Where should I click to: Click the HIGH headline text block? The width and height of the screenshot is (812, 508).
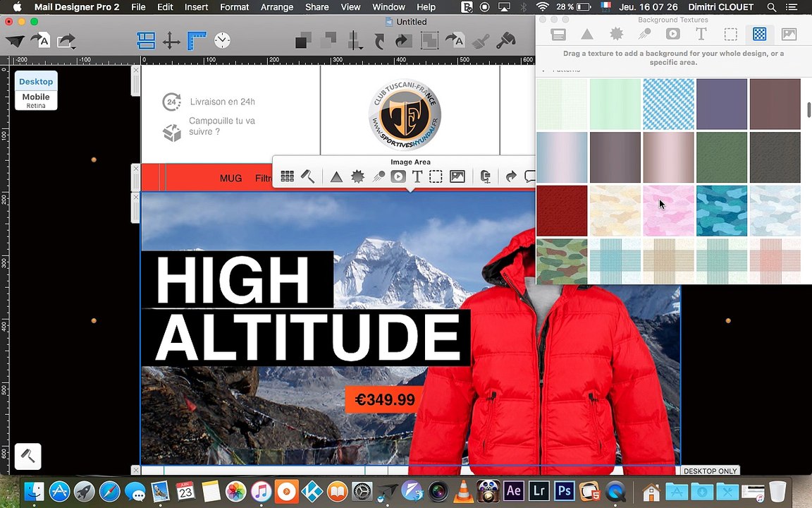click(237, 279)
